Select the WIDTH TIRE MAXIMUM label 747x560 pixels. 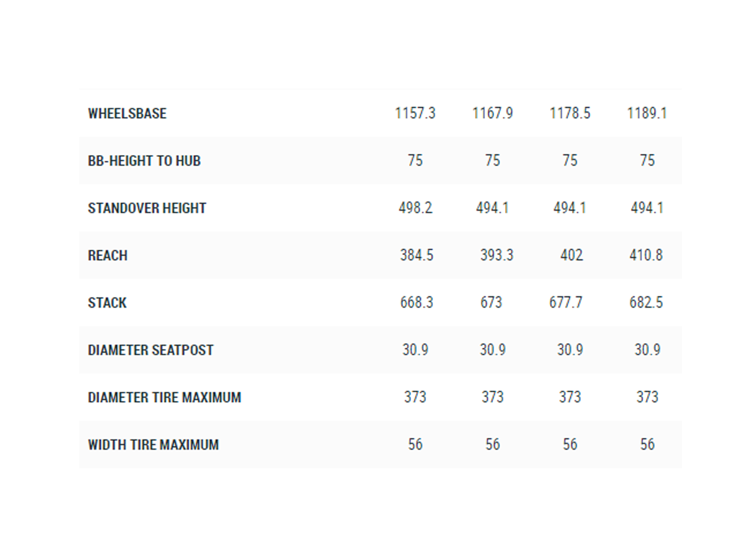tap(153, 445)
